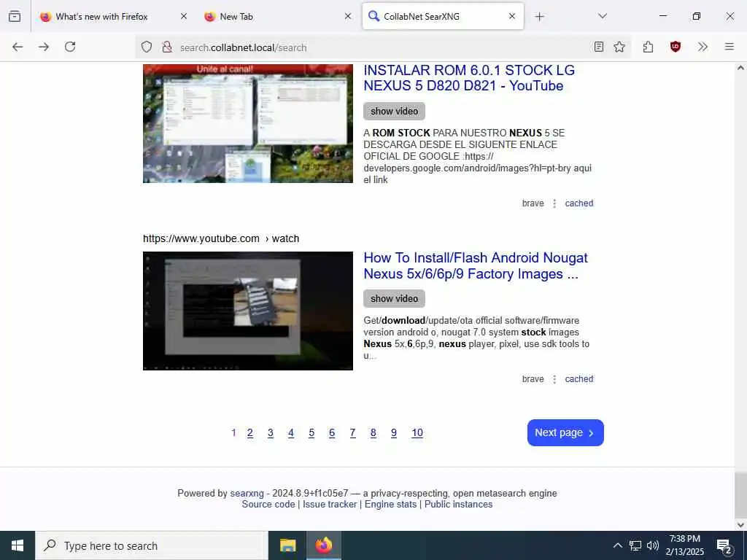
Task: List all tabs dropdown arrow
Action: pos(603,16)
